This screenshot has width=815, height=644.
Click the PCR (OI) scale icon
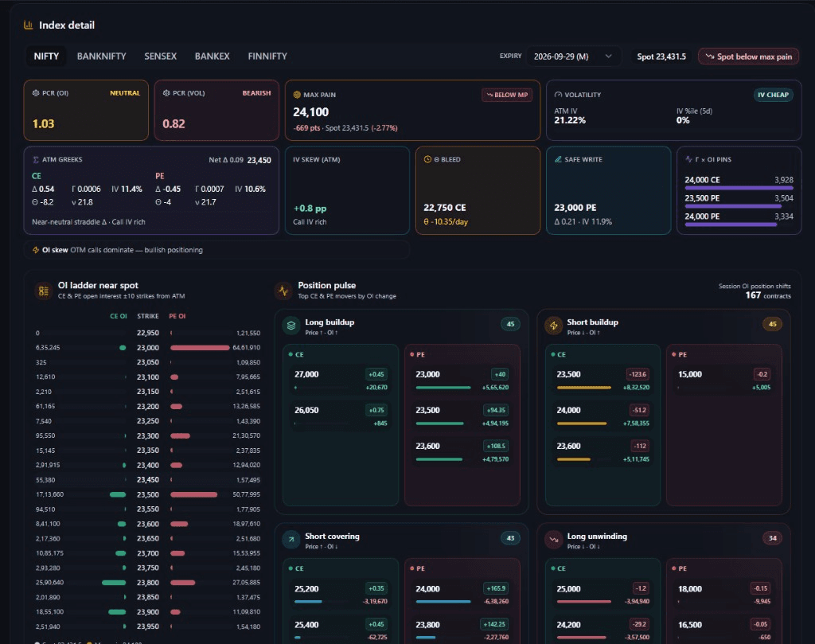coord(36,93)
